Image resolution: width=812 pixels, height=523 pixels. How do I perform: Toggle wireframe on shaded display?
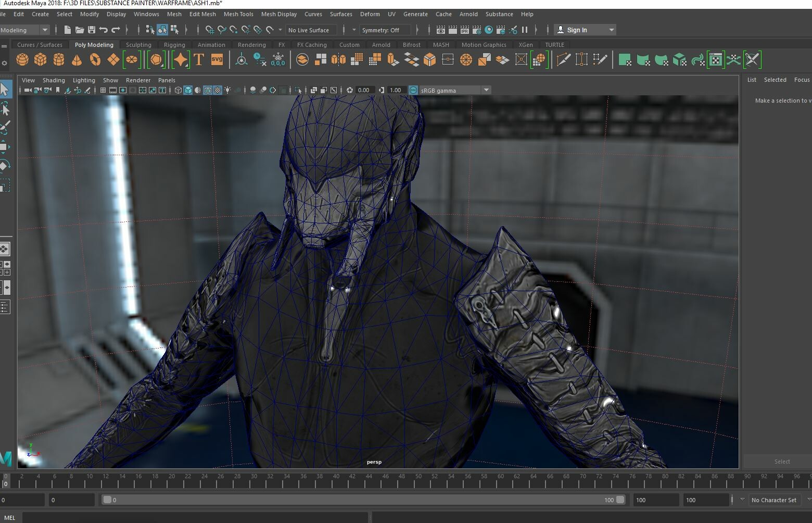tap(208, 90)
